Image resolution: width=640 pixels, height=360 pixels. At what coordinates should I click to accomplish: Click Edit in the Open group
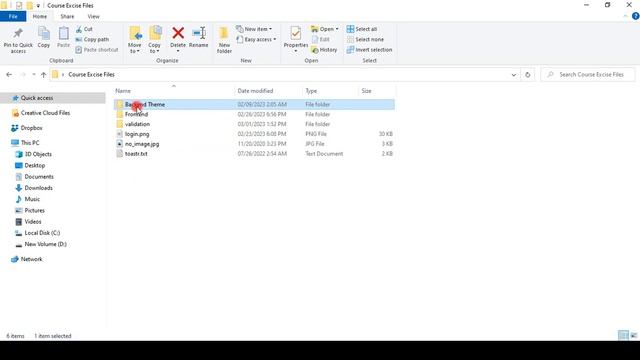click(320, 40)
